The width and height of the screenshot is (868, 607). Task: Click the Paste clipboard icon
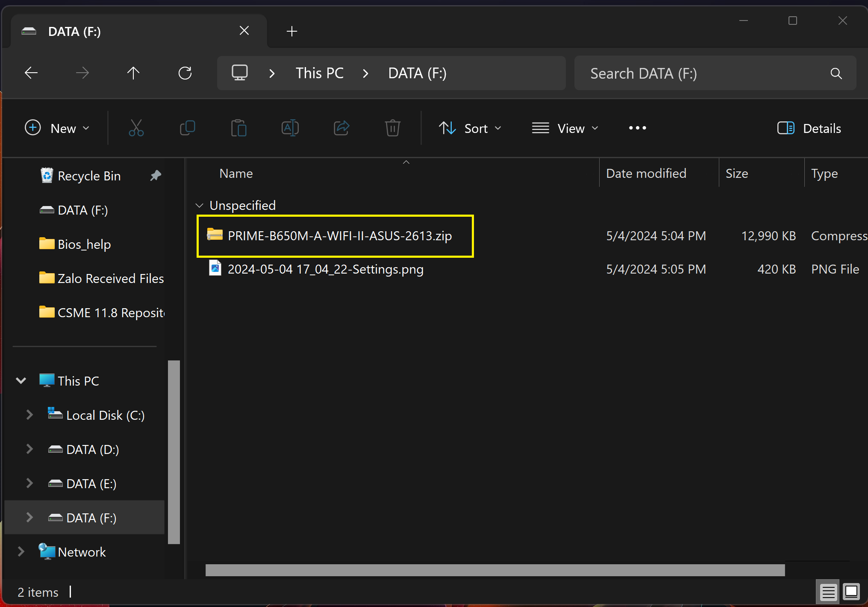click(x=238, y=128)
